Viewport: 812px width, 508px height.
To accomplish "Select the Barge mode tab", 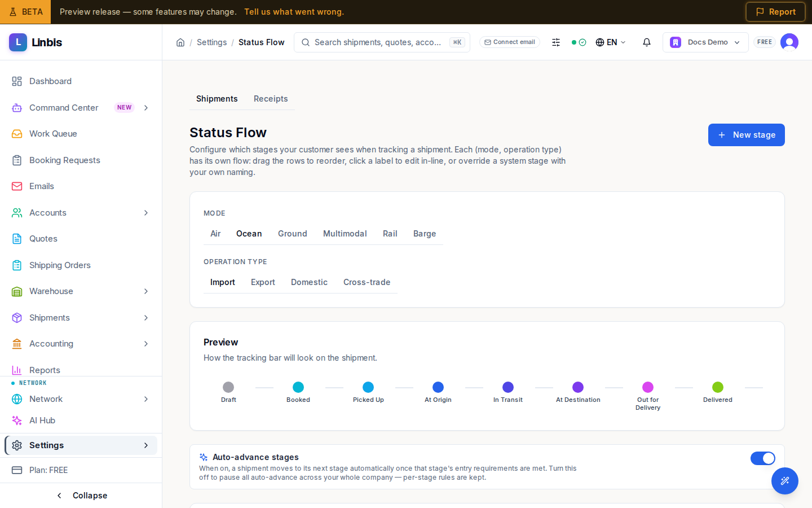I will click(425, 234).
